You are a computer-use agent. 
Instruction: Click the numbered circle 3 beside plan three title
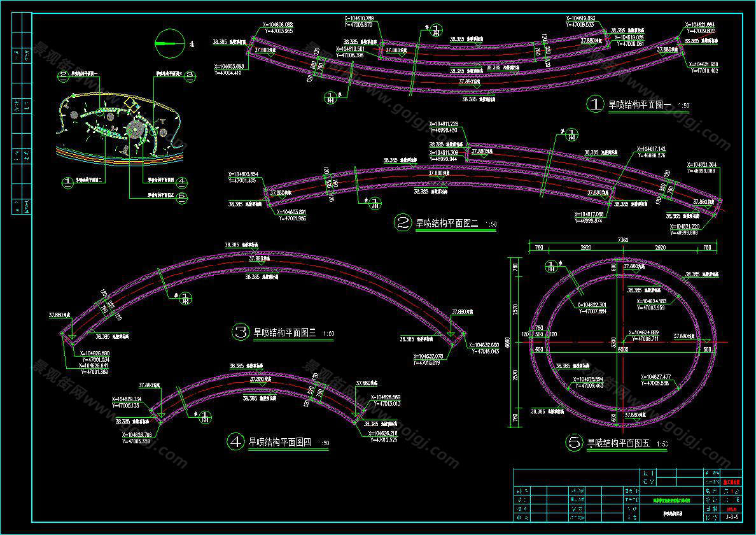[241, 332]
